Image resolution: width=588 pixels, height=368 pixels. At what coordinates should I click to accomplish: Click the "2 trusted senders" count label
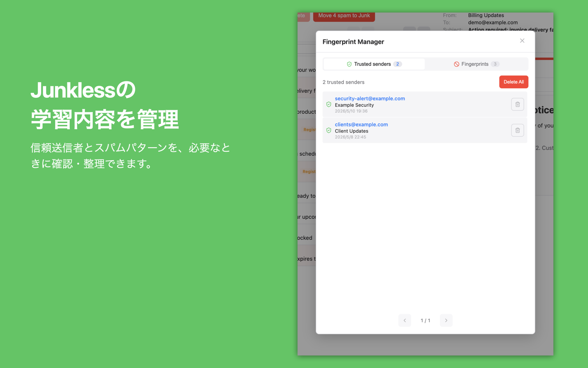[343, 82]
